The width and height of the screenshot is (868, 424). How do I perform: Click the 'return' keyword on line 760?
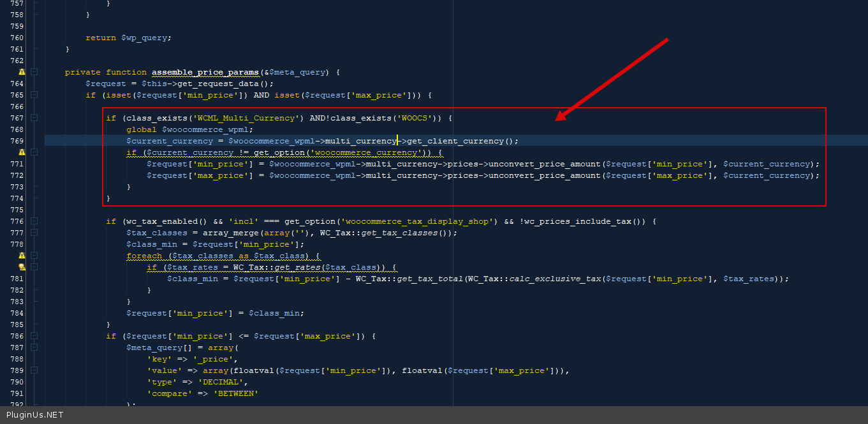(x=101, y=38)
